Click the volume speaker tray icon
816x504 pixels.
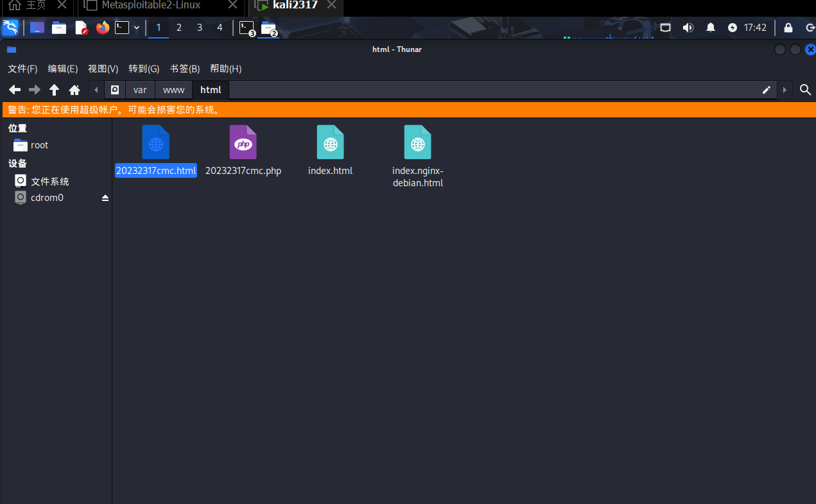point(688,28)
